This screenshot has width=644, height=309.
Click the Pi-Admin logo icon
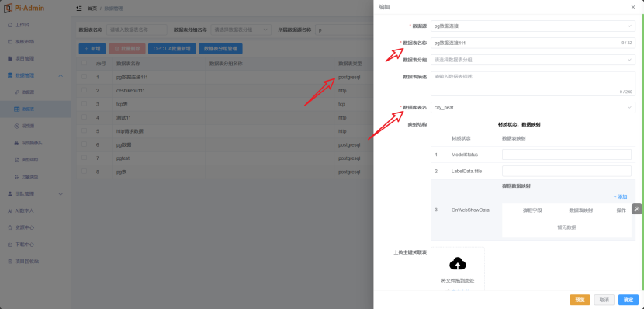pyautogui.click(x=9, y=8)
